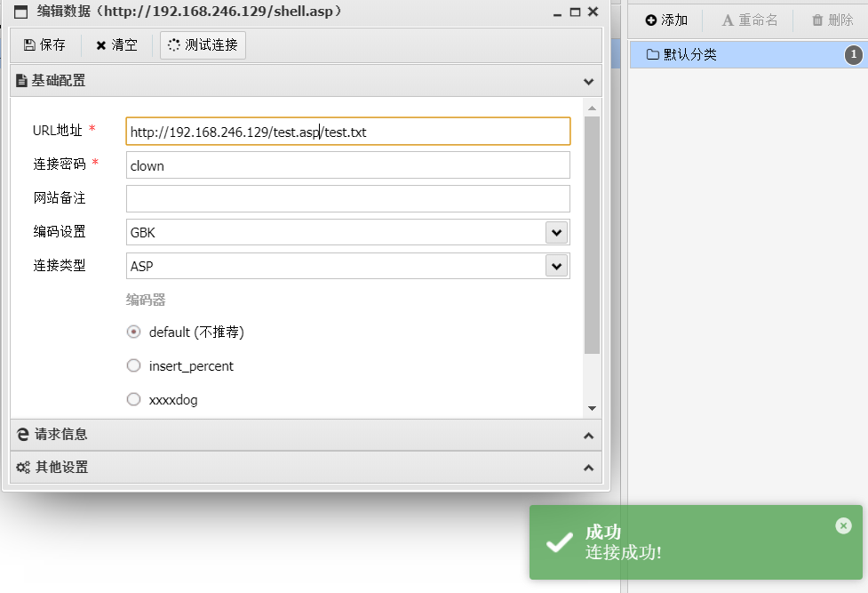This screenshot has width=868, height=593.
Task: Collapse the 基础配置 section chevron
Action: [x=588, y=82]
